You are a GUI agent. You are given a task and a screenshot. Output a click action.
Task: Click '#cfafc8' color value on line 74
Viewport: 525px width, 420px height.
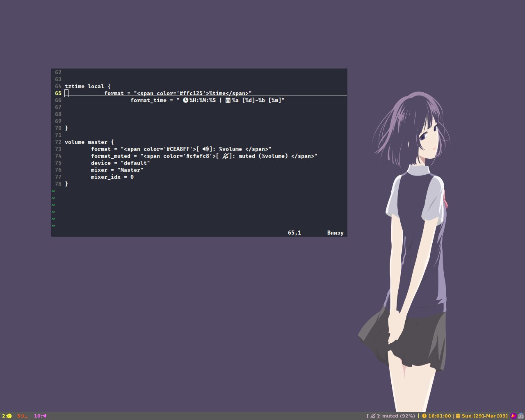point(198,156)
